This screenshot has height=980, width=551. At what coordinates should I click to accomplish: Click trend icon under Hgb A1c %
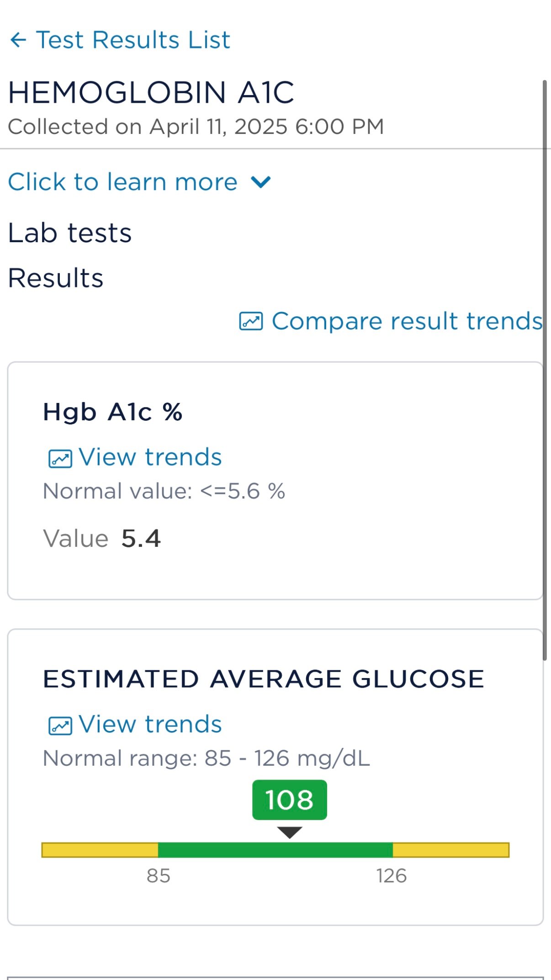pyautogui.click(x=60, y=459)
